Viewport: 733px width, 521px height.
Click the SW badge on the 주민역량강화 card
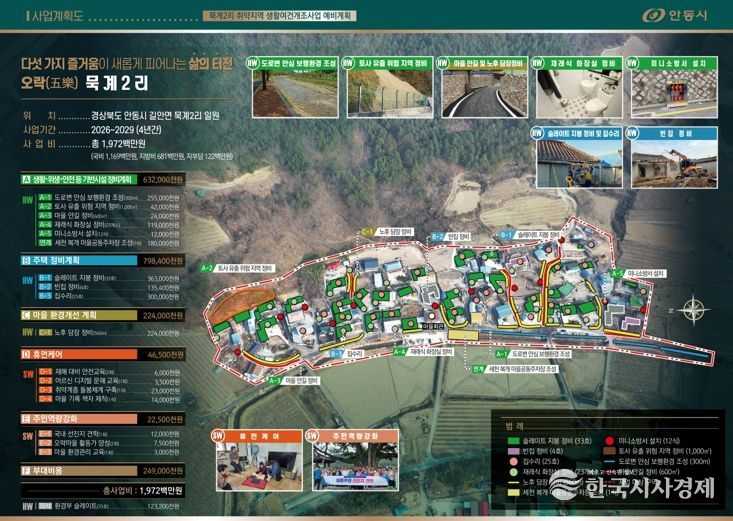click(313, 436)
